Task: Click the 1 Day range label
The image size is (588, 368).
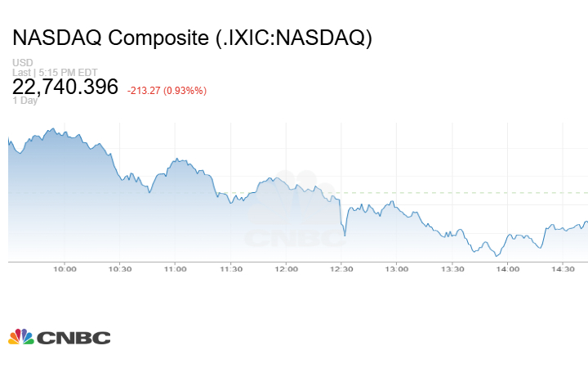Action: pyautogui.click(x=25, y=101)
